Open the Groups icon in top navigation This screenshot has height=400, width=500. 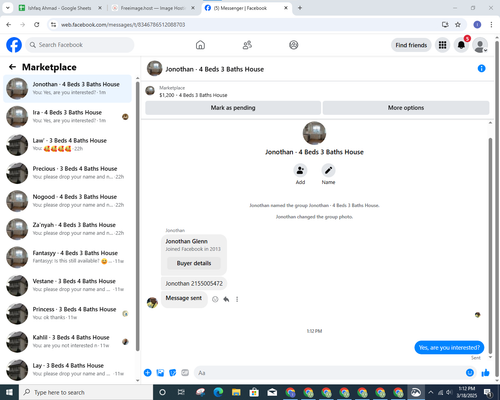tap(294, 45)
